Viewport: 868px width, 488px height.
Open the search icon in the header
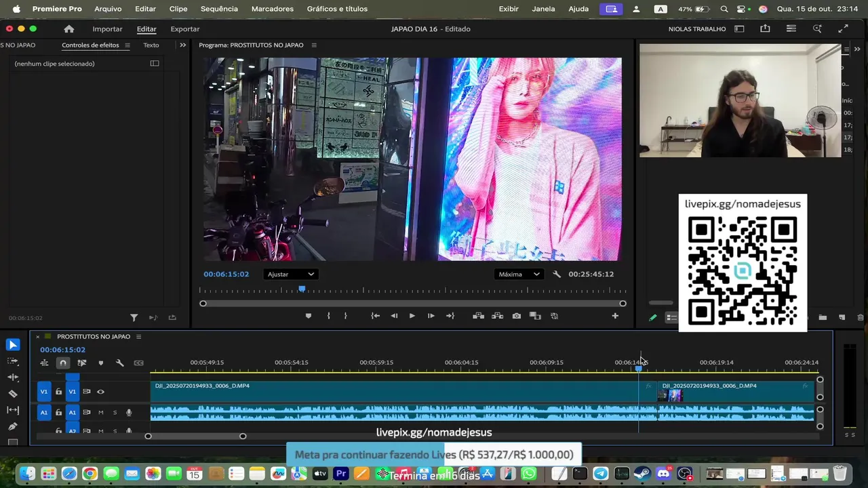click(817, 29)
